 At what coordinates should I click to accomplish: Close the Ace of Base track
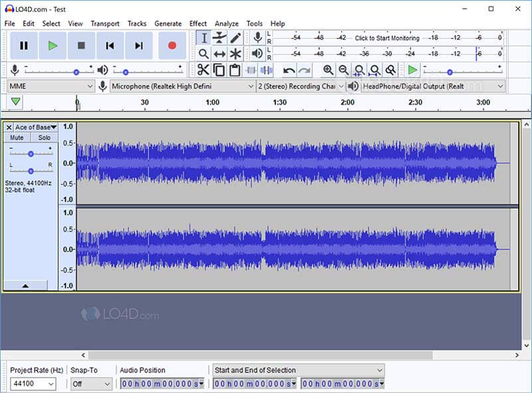pyautogui.click(x=8, y=126)
